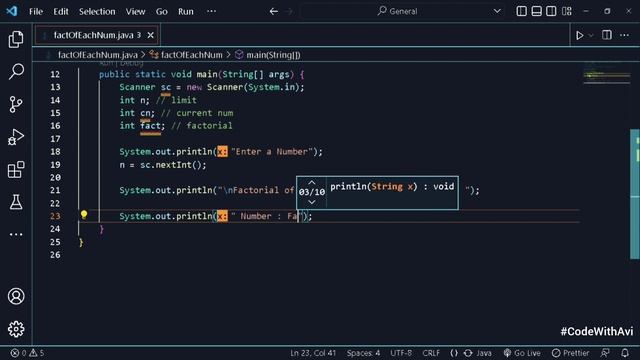Click the "// current num" comment
Image resolution: width=640 pixels, height=360 pixels.
(197, 113)
